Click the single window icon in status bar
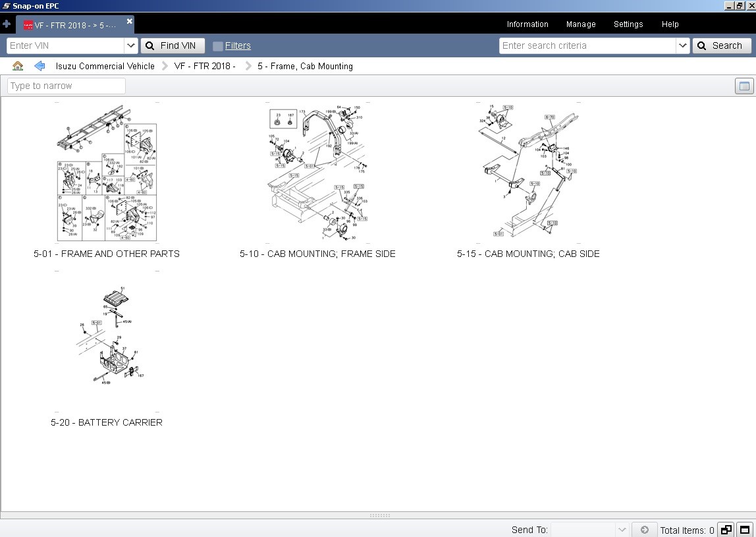Image resolution: width=756 pixels, height=537 pixels. 744,530
